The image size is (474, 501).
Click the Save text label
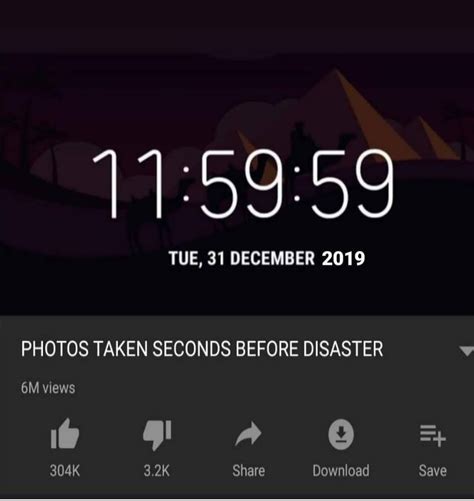[433, 471]
